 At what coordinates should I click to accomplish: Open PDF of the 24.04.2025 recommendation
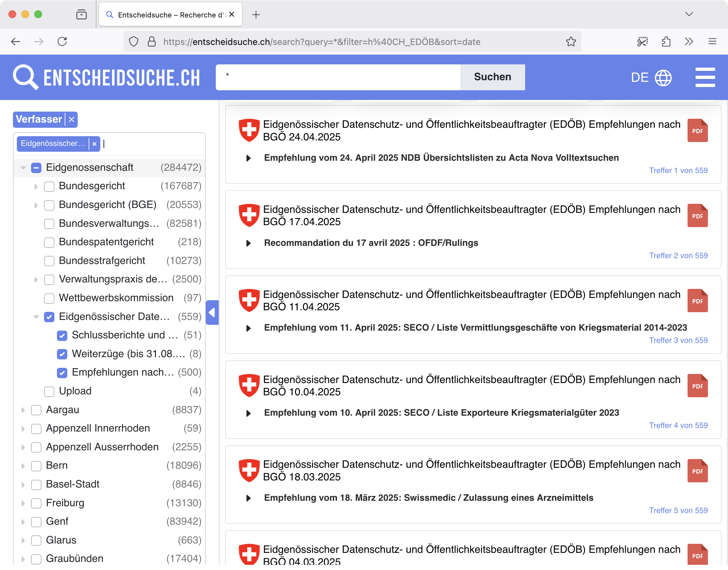tap(697, 130)
